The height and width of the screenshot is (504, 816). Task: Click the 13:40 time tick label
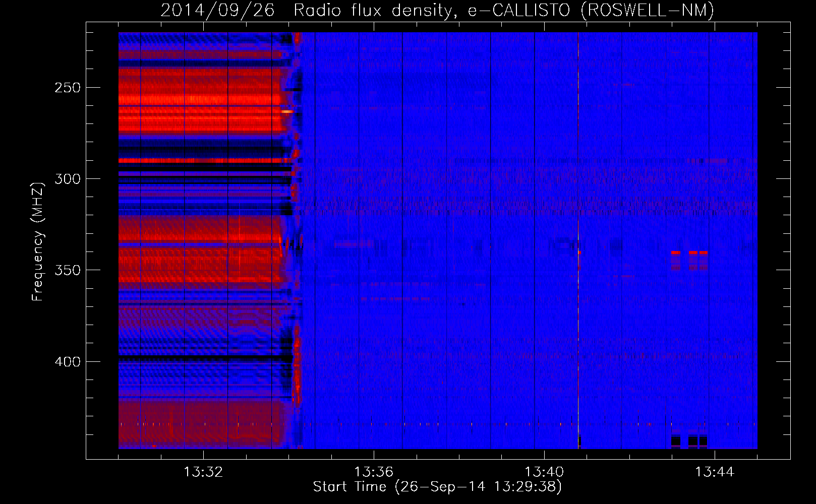(x=544, y=472)
